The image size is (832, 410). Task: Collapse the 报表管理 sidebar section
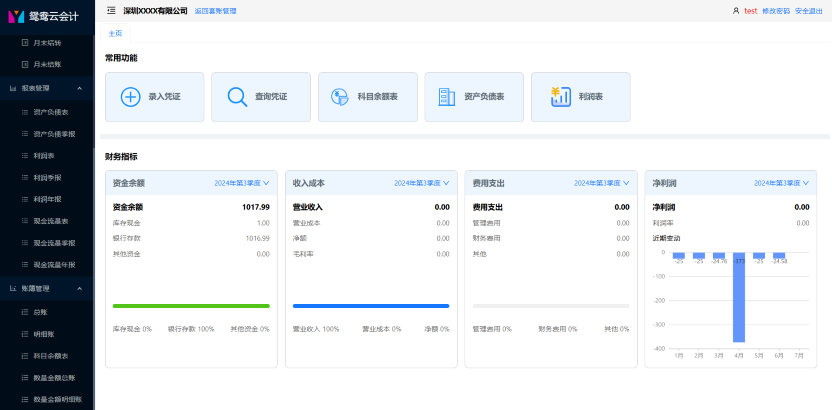point(79,88)
